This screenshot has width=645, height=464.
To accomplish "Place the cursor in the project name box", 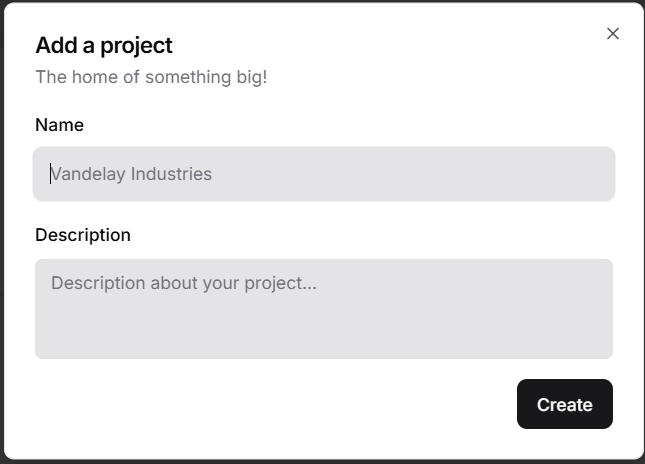I will coord(323,174).
